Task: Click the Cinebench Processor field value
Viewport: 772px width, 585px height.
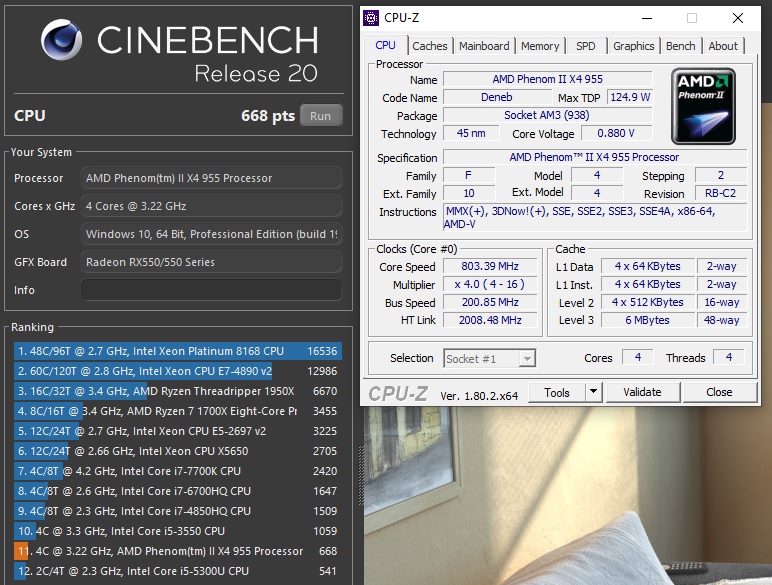Action: (x=211, y=178)
